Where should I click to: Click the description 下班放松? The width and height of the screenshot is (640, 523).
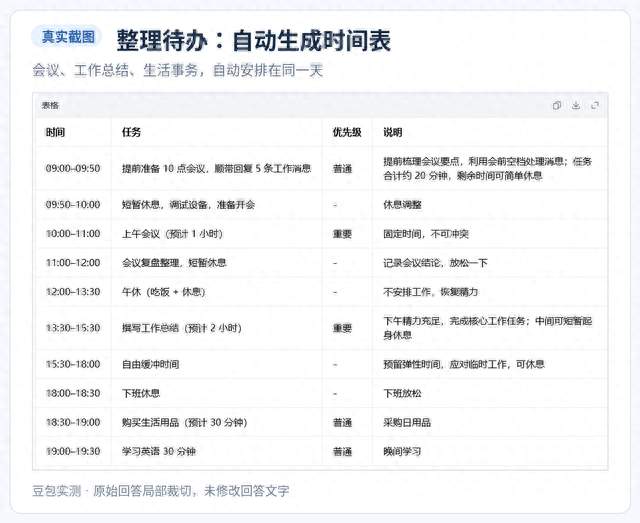402,393
